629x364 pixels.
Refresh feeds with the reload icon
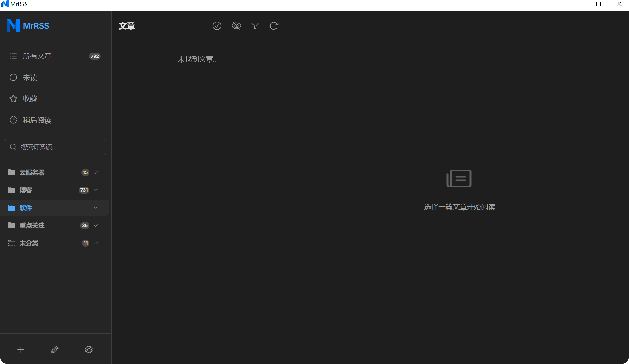click(x=274, y=26)
